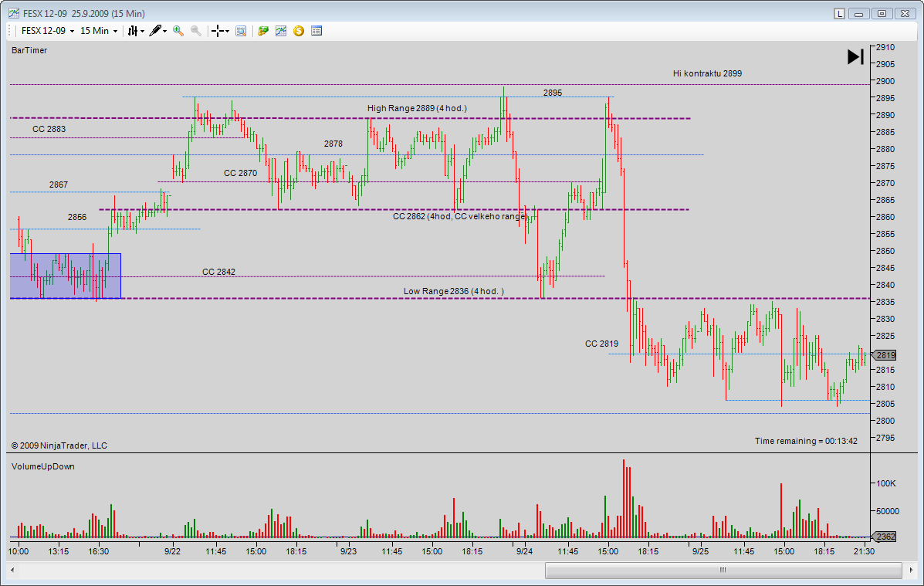
Task: Click the chart style bars icon
Action: point(133,31)
